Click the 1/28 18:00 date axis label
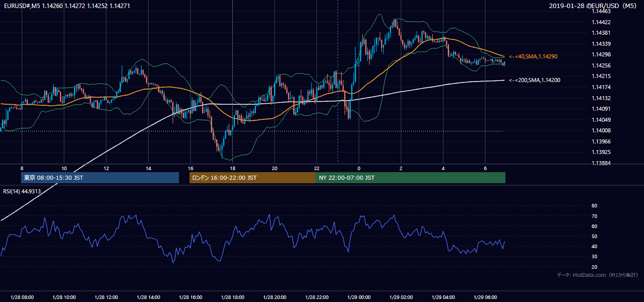The height and width of the screenshot is (302, 644). 232,297
